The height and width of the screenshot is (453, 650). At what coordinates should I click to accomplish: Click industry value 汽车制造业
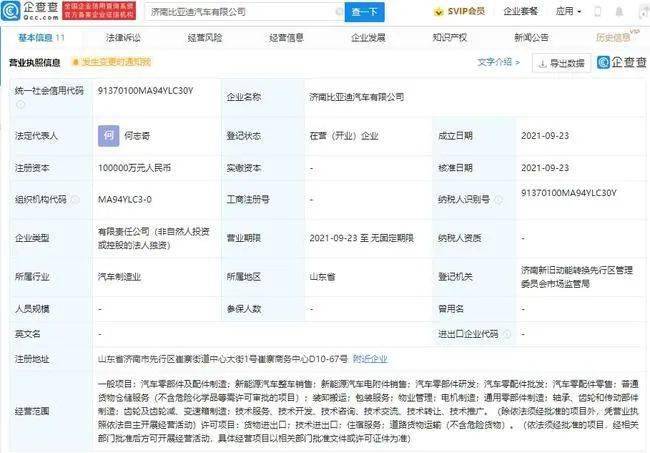(119, 277)
